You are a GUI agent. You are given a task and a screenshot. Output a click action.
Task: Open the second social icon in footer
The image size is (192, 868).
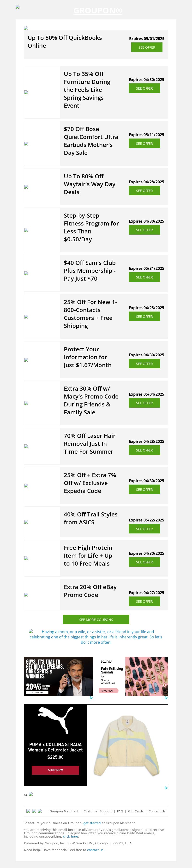click(34, 811)
